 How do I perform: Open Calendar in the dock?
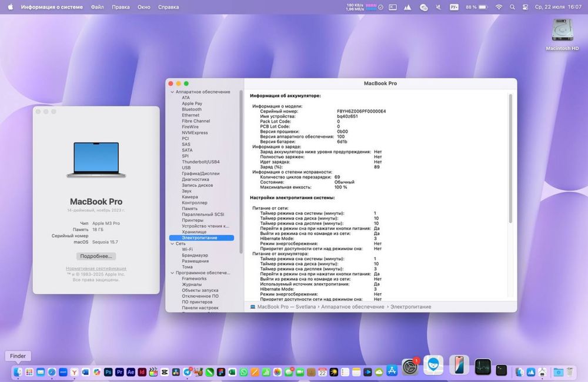point(322,372)
